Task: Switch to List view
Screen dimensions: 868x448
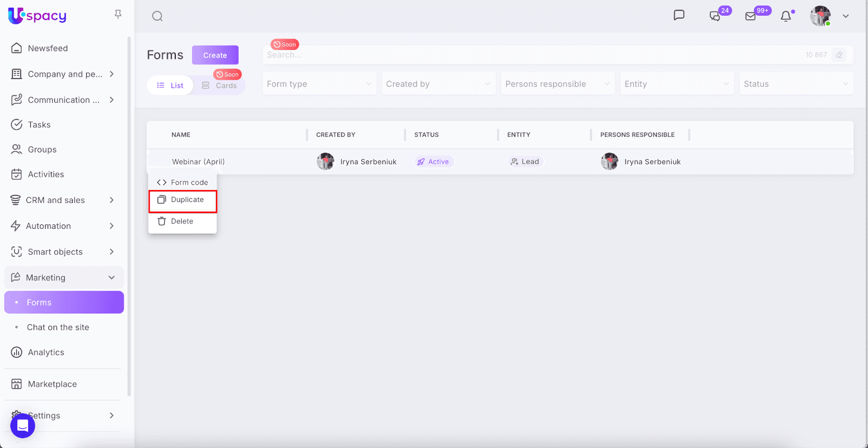Action: [170, 85]
